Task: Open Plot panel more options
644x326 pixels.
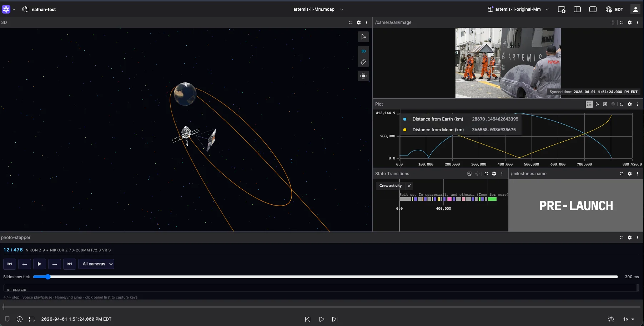Action: point(638,104)
